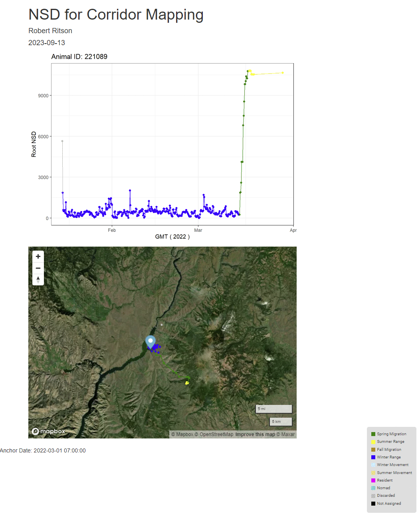The height and width of the screenshot is (516, 420).
Task: Click the 5 mi scale bar
Action: (x=273, y=409)
